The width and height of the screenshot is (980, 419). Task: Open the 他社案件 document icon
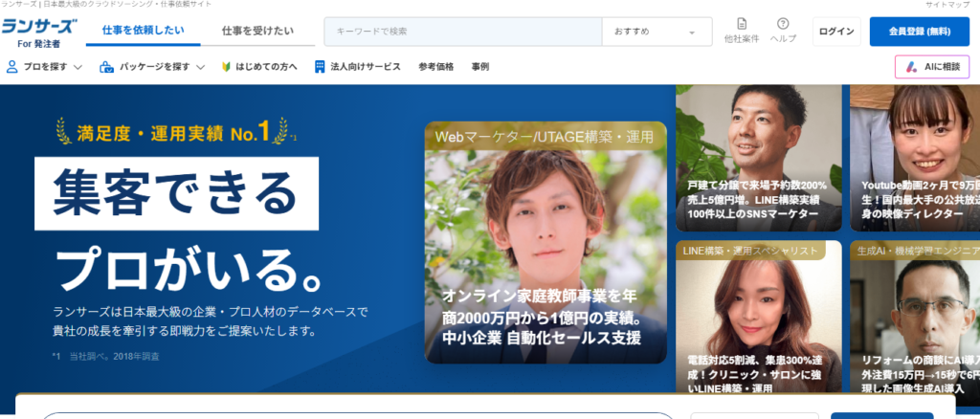(742, 25)
